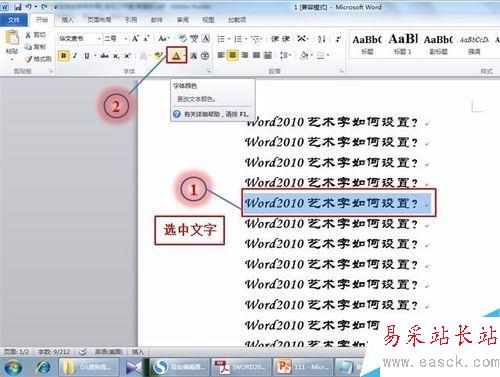
Task: Toggle Underline formatting
Action: 87,56
